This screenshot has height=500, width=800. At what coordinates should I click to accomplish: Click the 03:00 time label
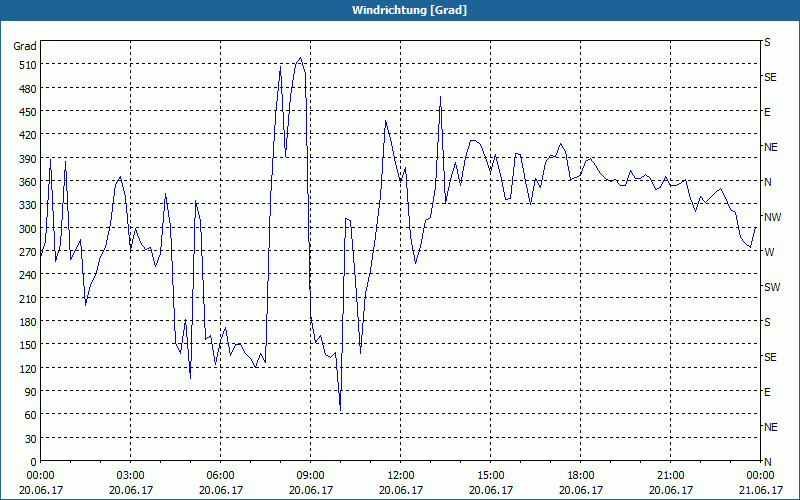pos(131,476)
